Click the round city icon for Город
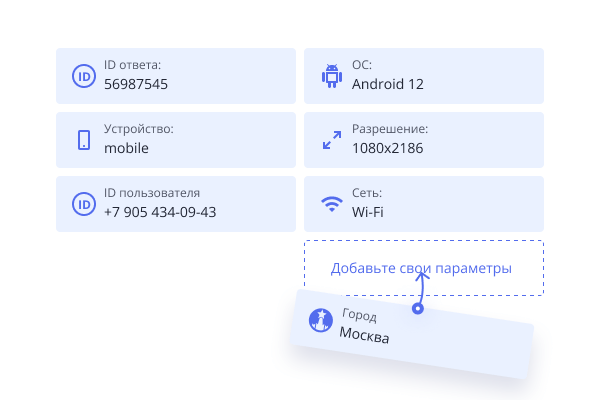This screenshot has height=400, width=600. point(320,321)
